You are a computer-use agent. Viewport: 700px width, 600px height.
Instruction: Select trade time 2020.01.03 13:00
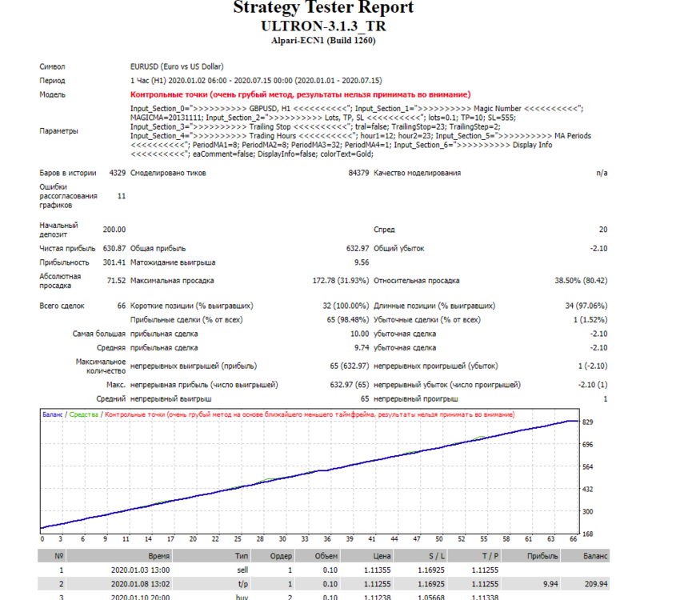[x=140, y=570]
